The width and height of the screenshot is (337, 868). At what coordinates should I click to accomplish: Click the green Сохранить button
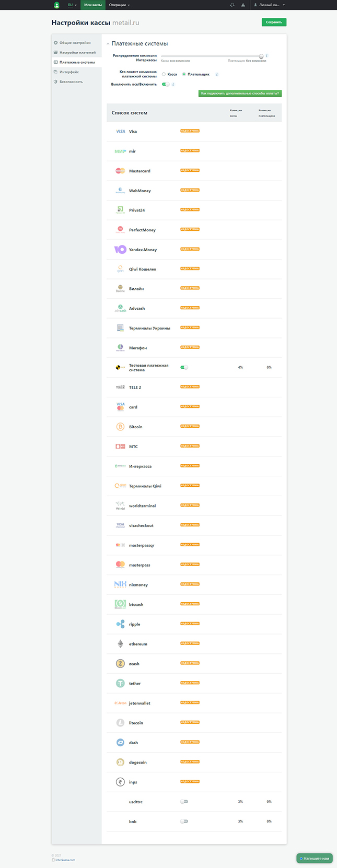[274, 22]
